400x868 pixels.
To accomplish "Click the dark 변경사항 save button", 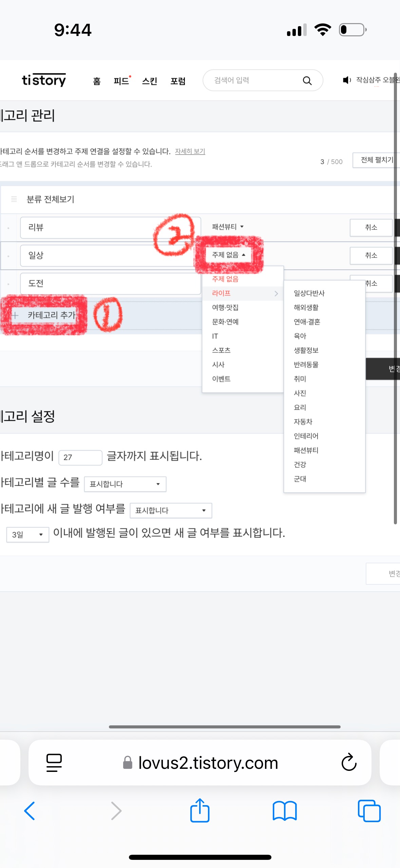I will [x=383, y=369].
